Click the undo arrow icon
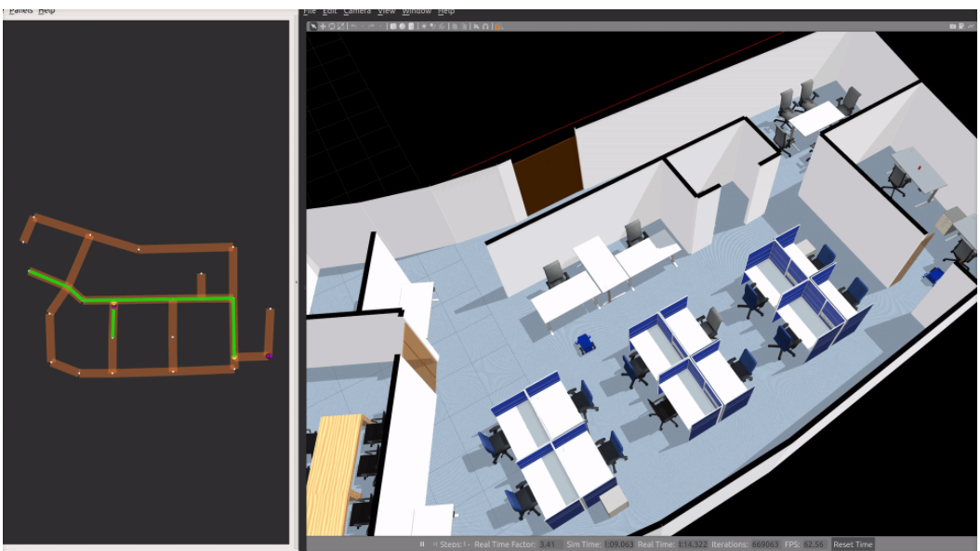Screen dimensions: 980x551 tap(353, 26)
